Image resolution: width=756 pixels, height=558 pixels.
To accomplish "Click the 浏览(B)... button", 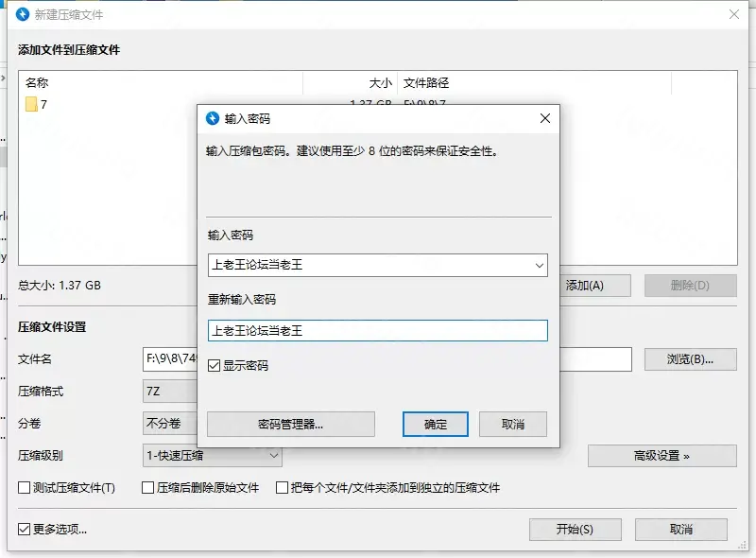I will (691, 359).
